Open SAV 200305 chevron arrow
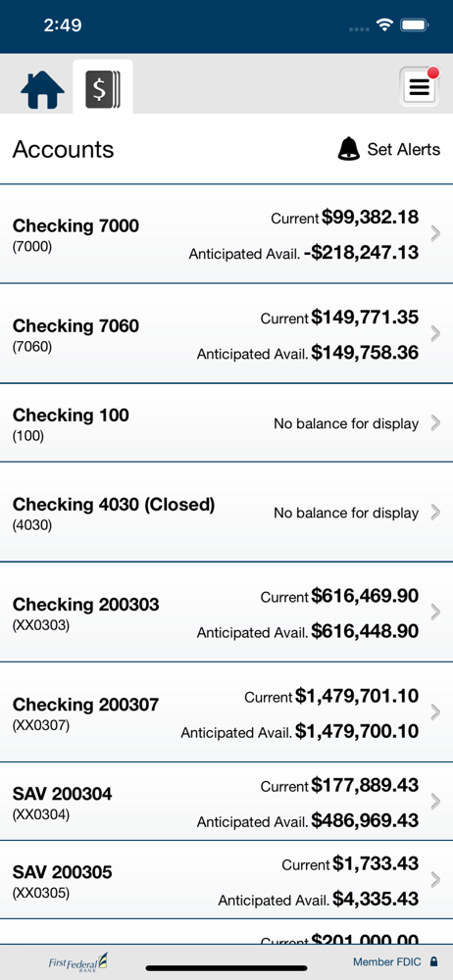Screen dimensions: 453x980 click(x=436, y=880)
